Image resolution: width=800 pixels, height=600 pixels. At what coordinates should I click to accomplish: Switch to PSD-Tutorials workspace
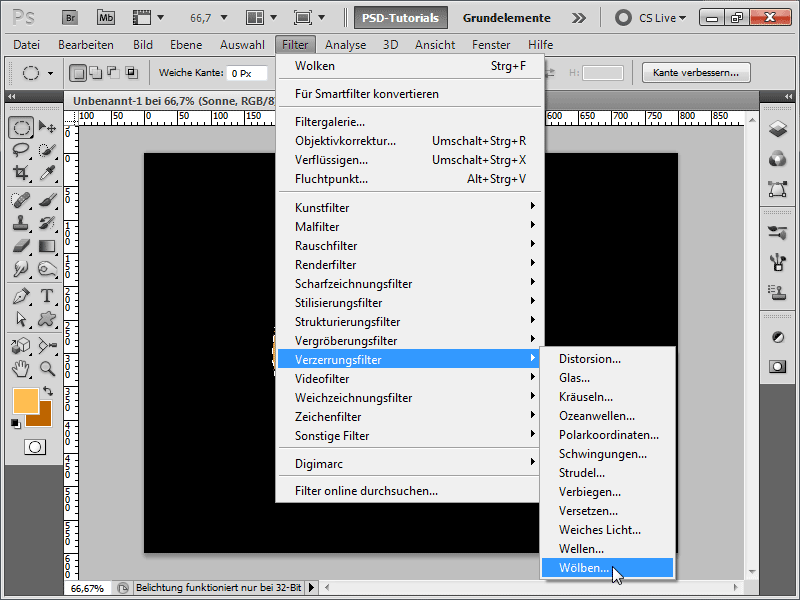(401, 18)
